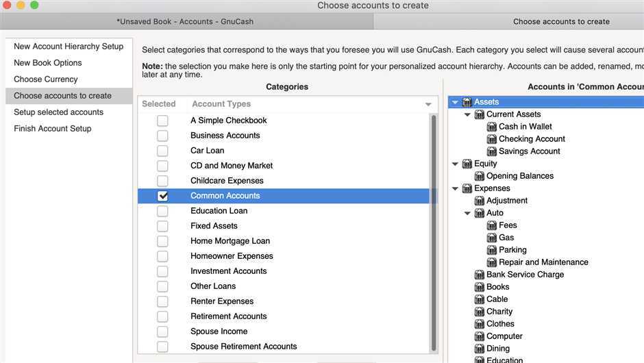Tick the Investment Accounts checkbox
This screenshot has height=363, width=644.
[162, 271]
